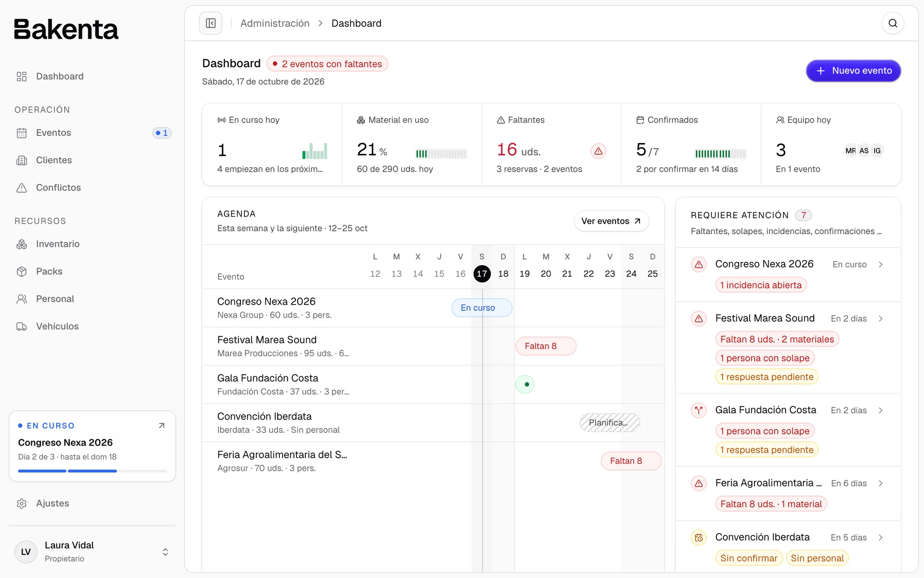The width and height of the screenshot is (924, 578).
Task: Open the Eventos sidebar menu item
Action: 92,133
